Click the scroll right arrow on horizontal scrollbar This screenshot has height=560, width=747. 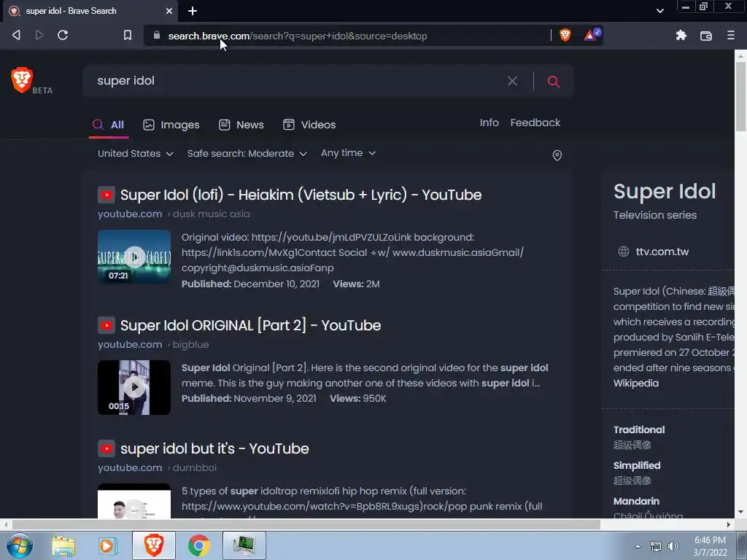(x=729, y=525)
